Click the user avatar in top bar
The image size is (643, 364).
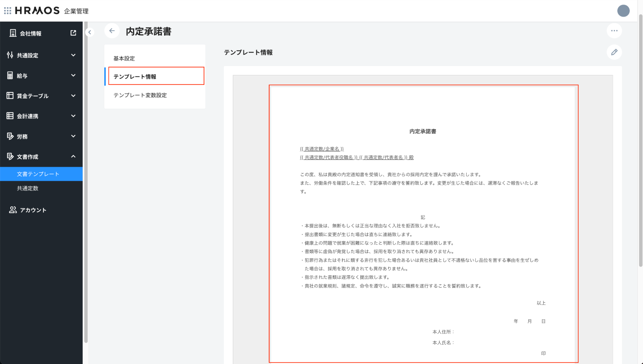[x=623, y=11]
